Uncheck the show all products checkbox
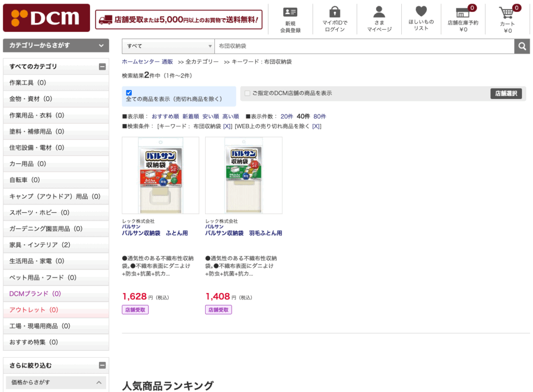 pyautogui.click(x=129, y=93)
